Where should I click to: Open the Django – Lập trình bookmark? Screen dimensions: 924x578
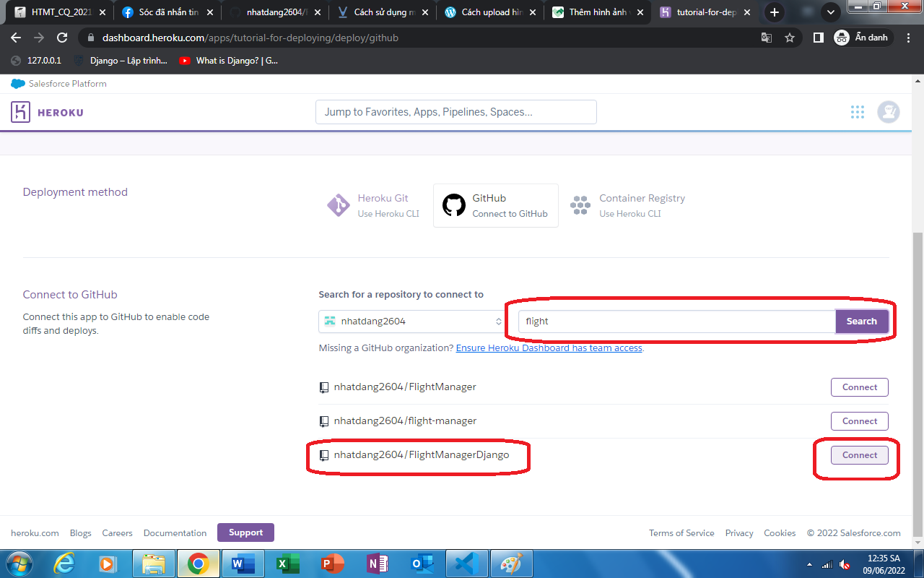click(121, 61)
